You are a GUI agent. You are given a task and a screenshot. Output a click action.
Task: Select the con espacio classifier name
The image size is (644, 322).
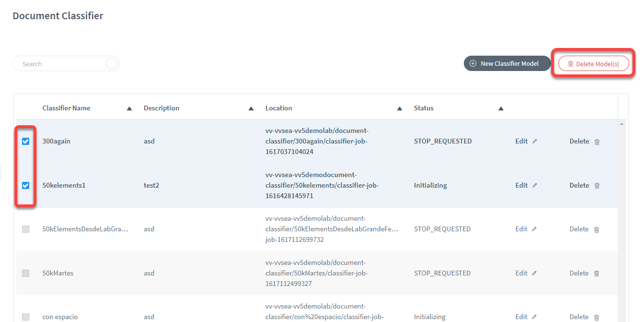(60, 317)
